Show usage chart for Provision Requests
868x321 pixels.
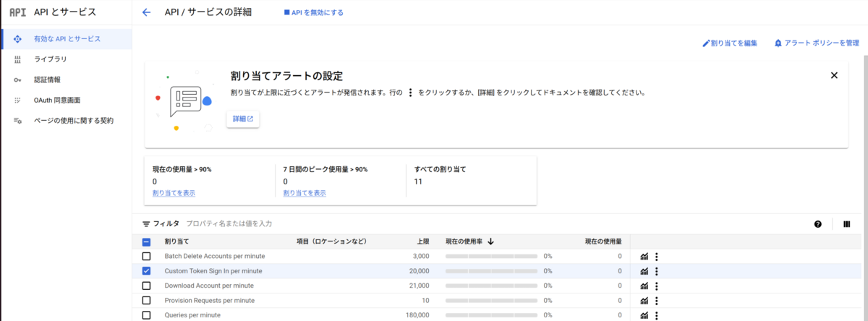coord(644,301)
